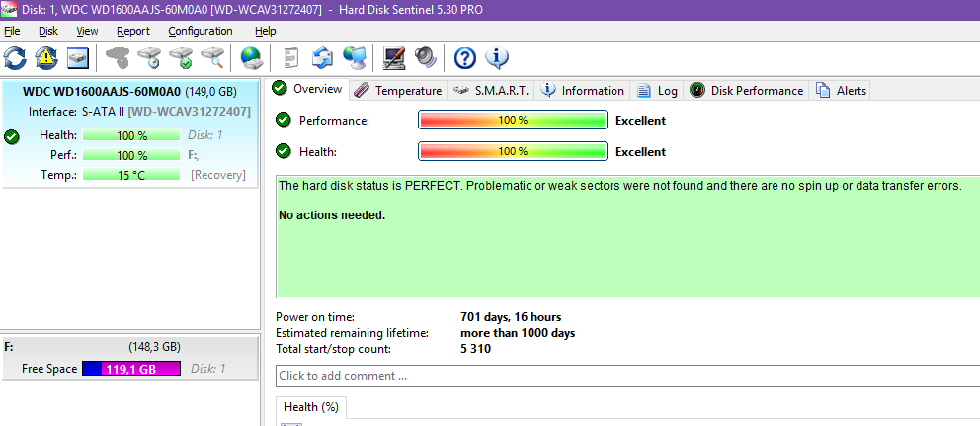The width and height of the screenshot is (980, 426).
Task: Click into the 'Click to add comment' field
Action: point(627,376)
